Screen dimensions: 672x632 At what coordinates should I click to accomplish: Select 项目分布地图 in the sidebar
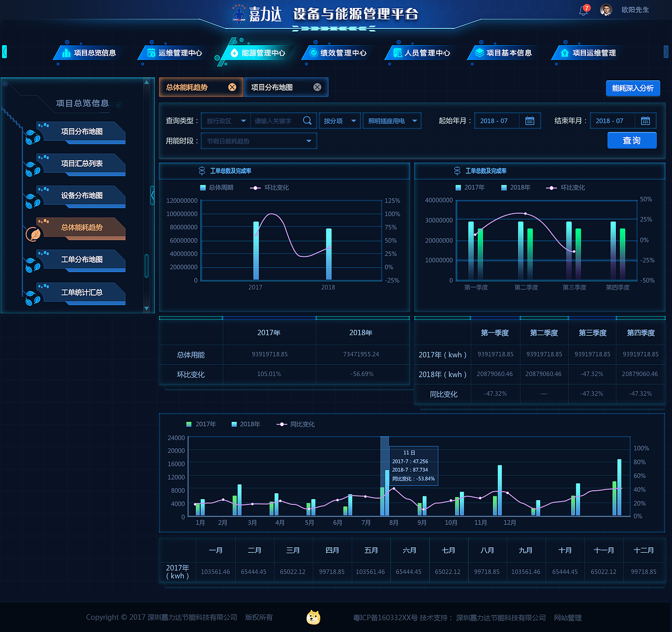click(x=81, y=132)
